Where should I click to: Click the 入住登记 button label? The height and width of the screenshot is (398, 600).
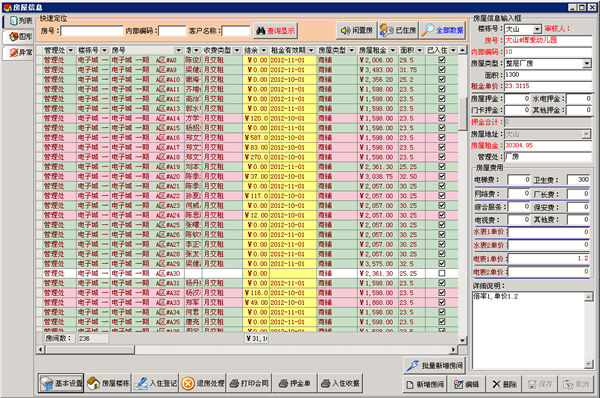pyautogui.click(x=163, y=383)
